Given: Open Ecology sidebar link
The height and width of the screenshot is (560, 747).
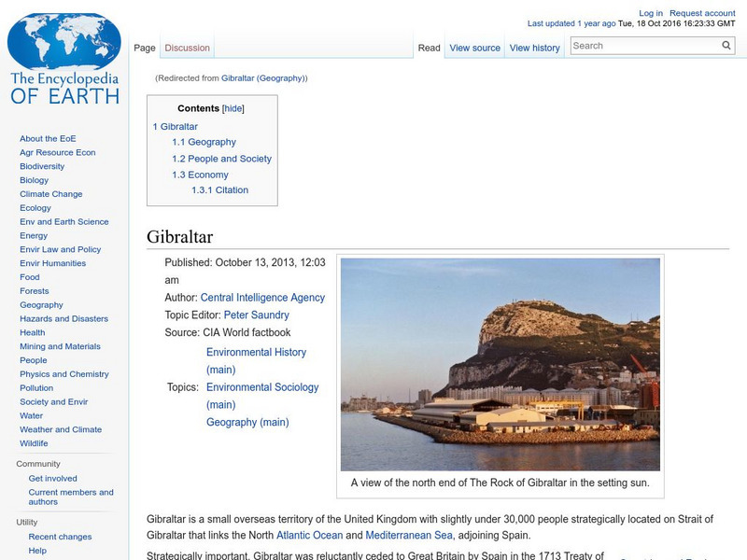Looking at the screenshot, I should click(35, 207).
